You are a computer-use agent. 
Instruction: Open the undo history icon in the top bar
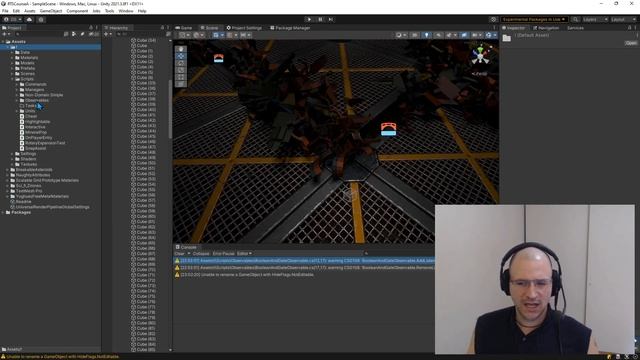[x=493, y=19]
